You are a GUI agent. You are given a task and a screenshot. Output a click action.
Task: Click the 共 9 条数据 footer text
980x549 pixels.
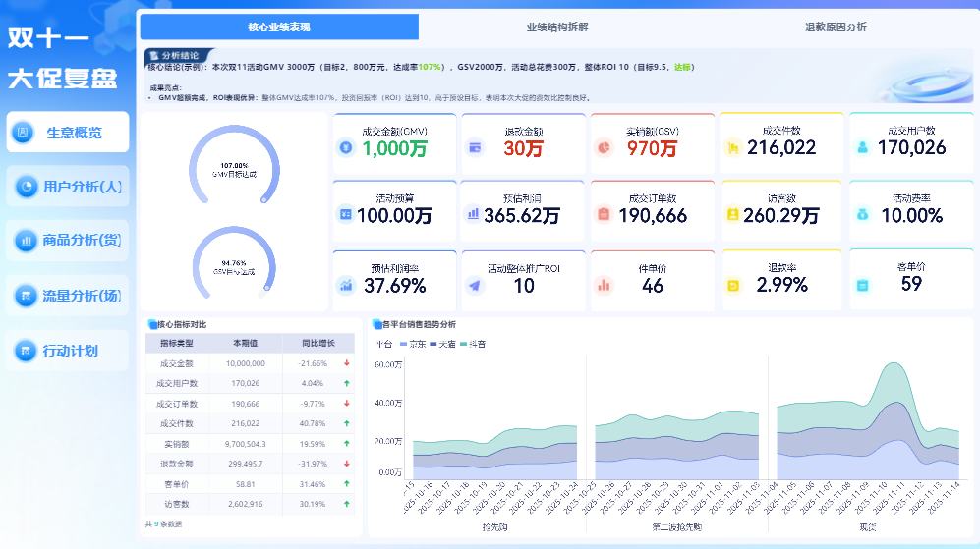point(164,524)
